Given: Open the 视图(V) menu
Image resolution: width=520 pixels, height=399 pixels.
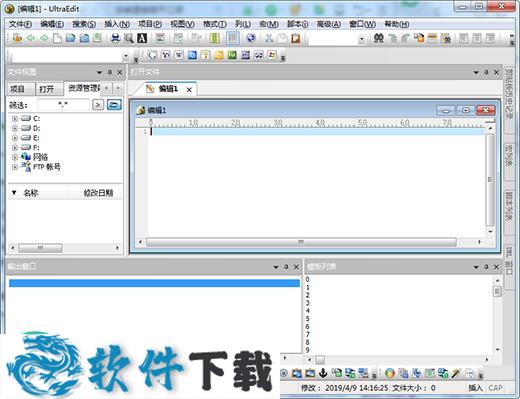Looking at the screenshot, I should pos(182,24).
